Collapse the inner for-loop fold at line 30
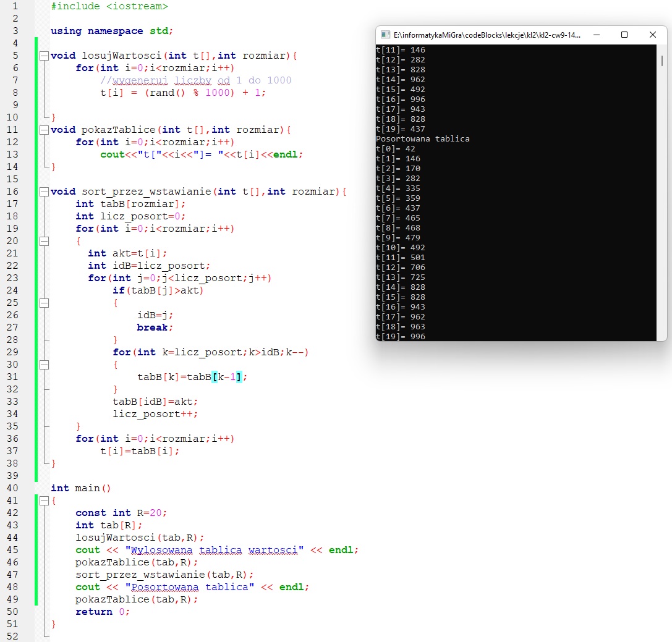The height and width of the screenshot is (642, 672). [x=44, y=365]
